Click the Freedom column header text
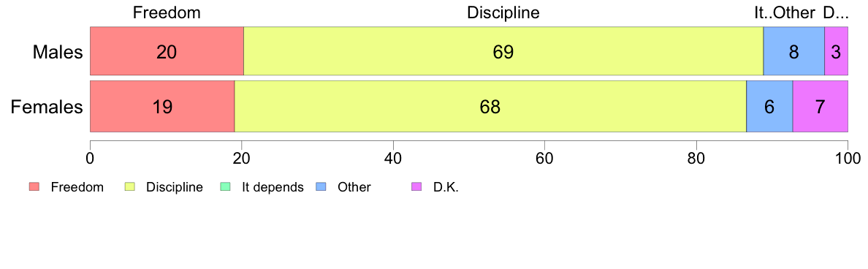The height and width of the screenshot is (269, 868). coord(167,12)
